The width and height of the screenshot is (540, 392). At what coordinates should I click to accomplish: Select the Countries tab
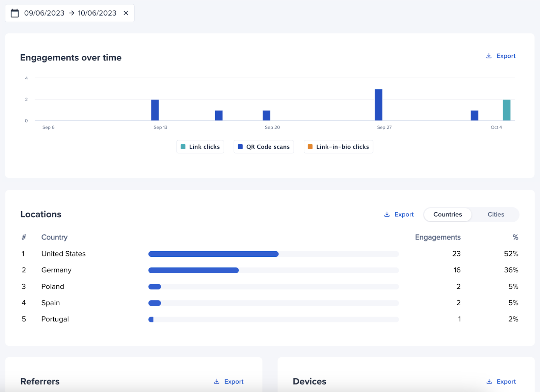(448, 214)
